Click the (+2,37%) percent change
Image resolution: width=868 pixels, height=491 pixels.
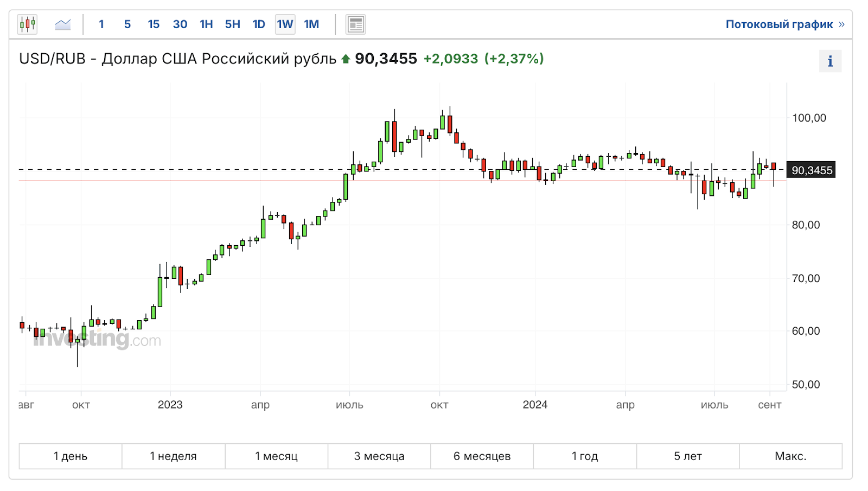pos(514,59)
